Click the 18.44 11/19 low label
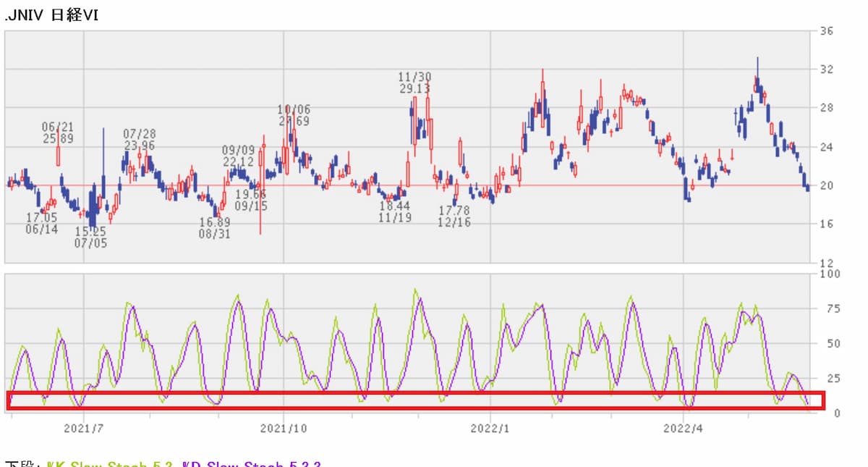The width and height of the screenshot is (868, 467). coord(394,211)
